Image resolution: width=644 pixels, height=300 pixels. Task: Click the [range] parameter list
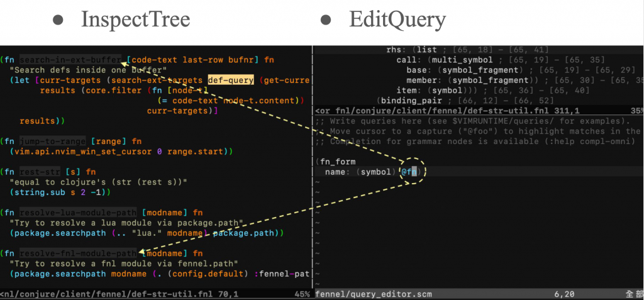[108, 142]
